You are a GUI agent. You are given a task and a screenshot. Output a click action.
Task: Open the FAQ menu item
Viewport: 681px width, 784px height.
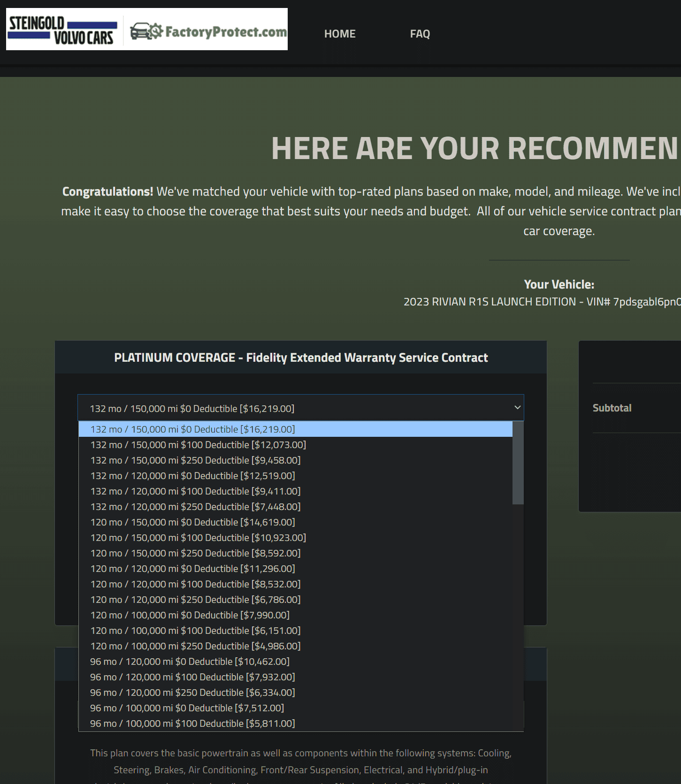pos(420,34)
